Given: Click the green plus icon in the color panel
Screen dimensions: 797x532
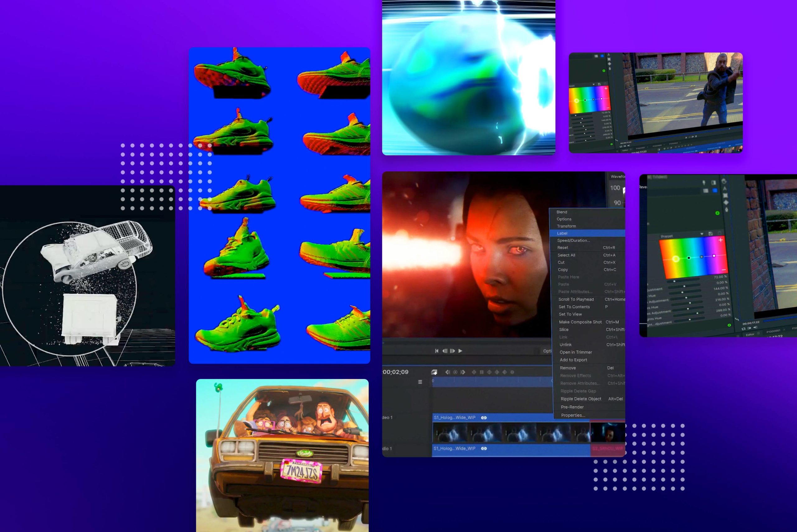Looking at the screenshot, I should point(718,213).
